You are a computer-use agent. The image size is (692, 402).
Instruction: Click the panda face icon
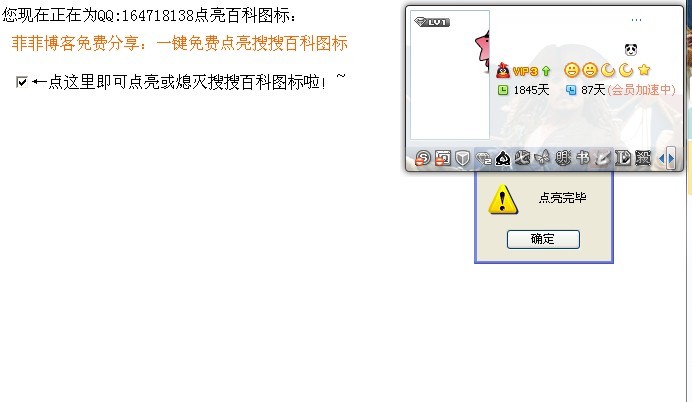tap(631, 49)
